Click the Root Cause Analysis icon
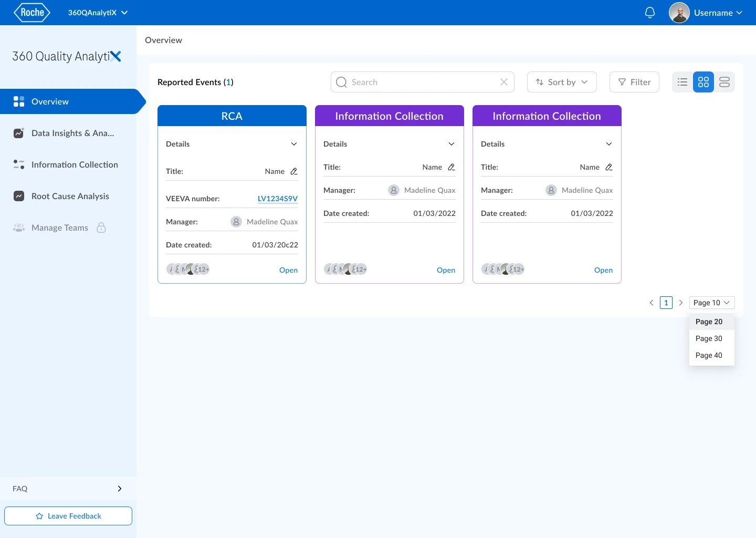 [x=19, y=196]
